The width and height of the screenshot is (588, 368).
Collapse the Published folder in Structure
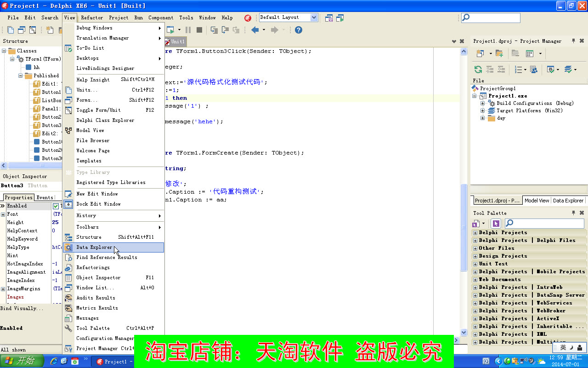coord(21,75)
